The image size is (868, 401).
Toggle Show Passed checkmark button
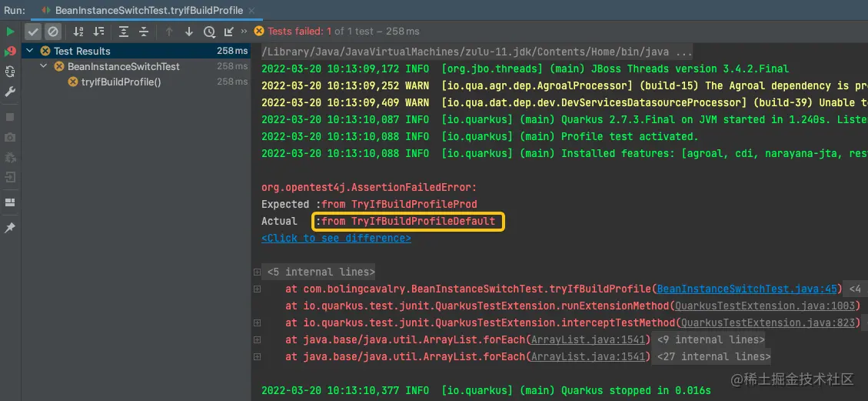(x=33, y=32)
